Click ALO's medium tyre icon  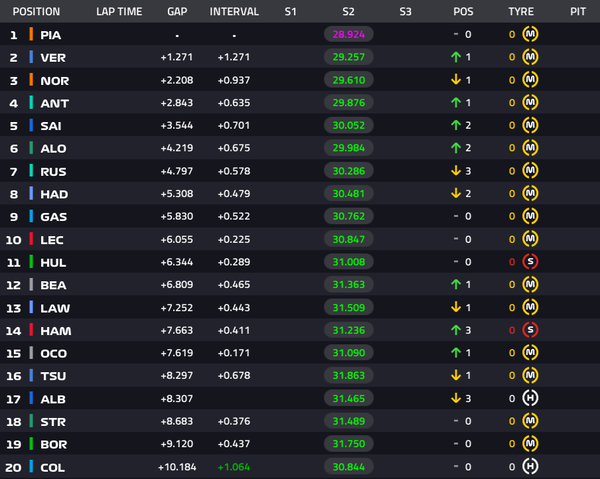click(530, 148)
